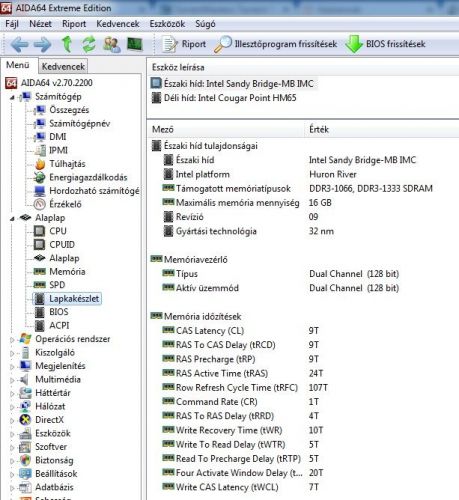Screen dimensions: 459x500
Task: Click the Forward arrow toolbar icon
Action: [x=43, y=44]
